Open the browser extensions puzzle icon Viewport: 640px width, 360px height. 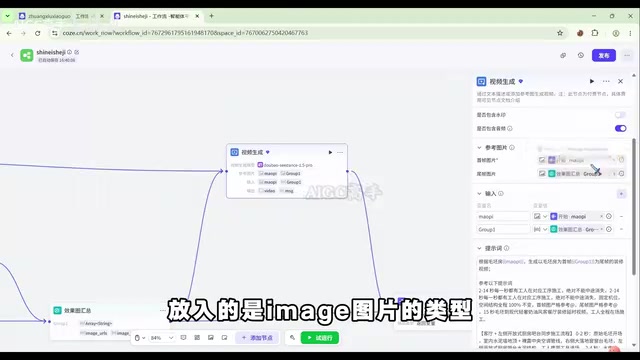point(595,33)
